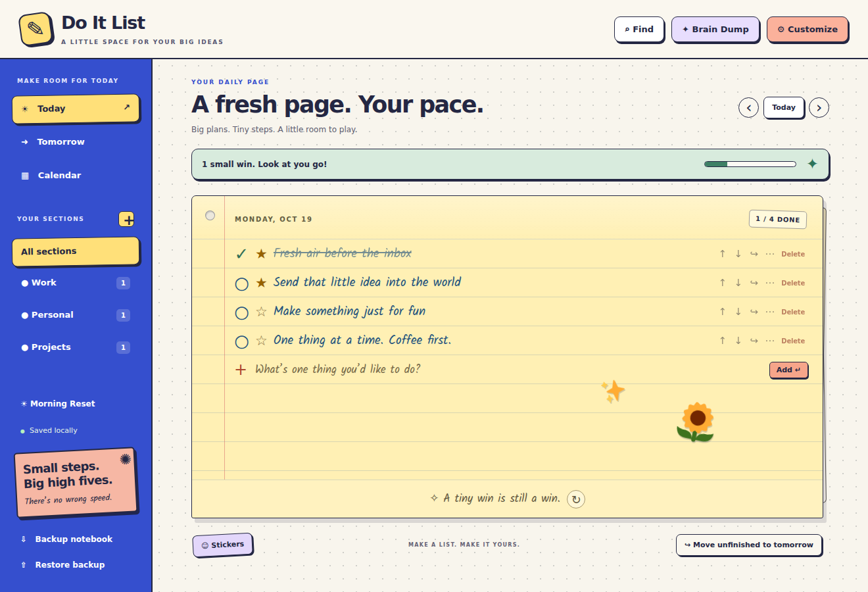Click the '1 / 4 DONE' counter badge
This screenshot has width=868, height=592.
[x=778, y=219]
